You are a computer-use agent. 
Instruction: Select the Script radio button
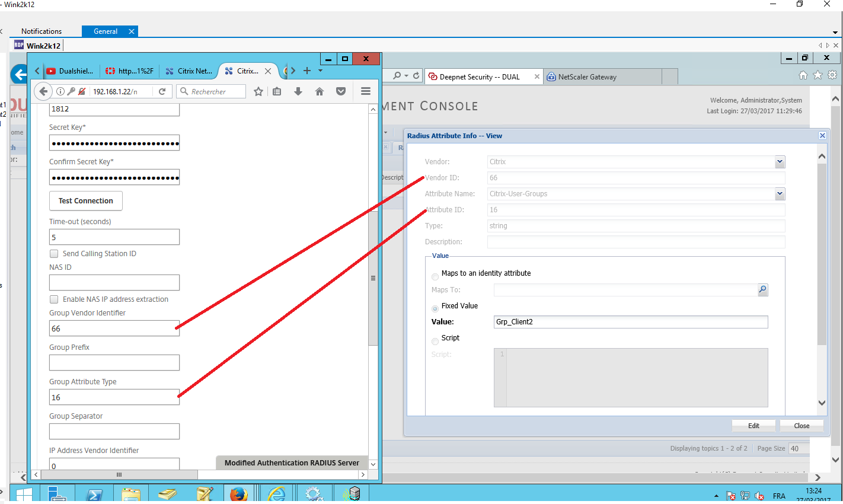click(435, 341)
